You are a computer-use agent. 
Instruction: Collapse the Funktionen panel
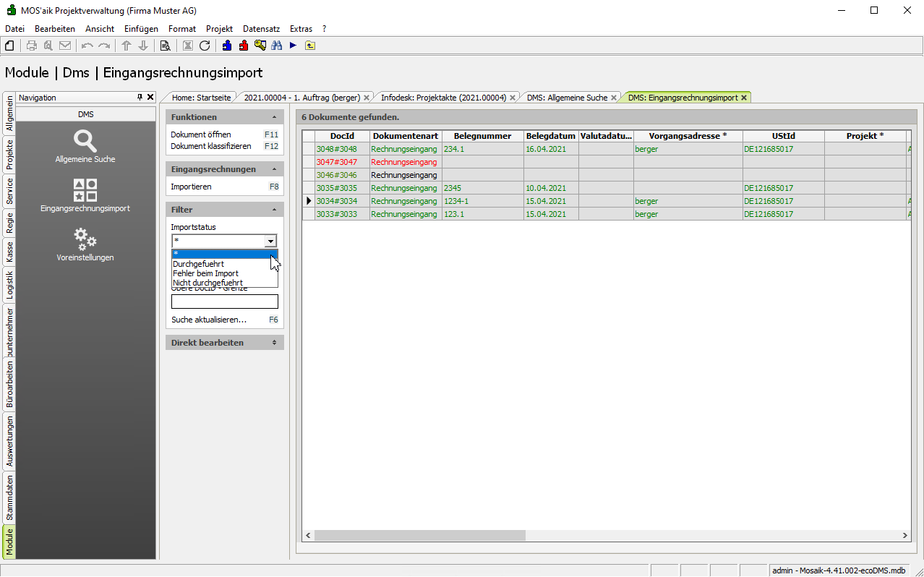tap(274, 117)
